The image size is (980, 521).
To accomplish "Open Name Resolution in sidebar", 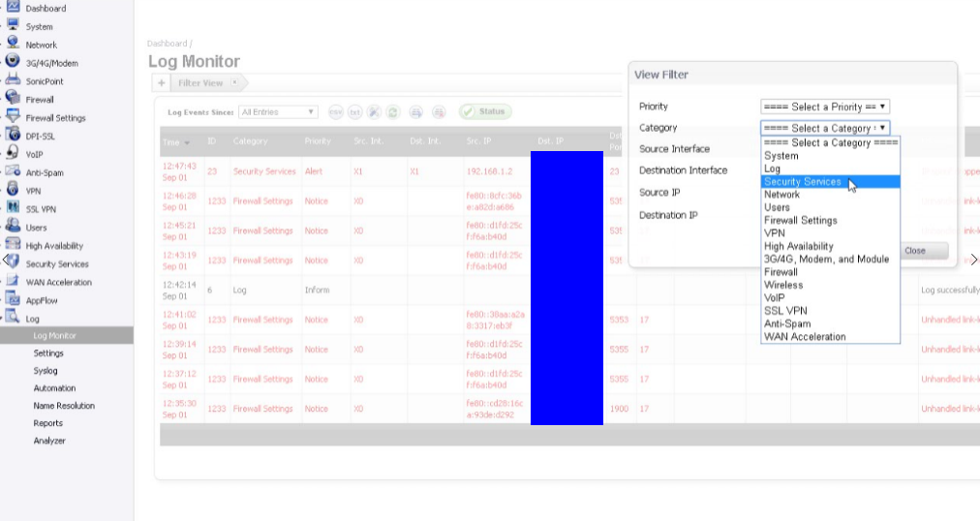I will click(64, 406).
